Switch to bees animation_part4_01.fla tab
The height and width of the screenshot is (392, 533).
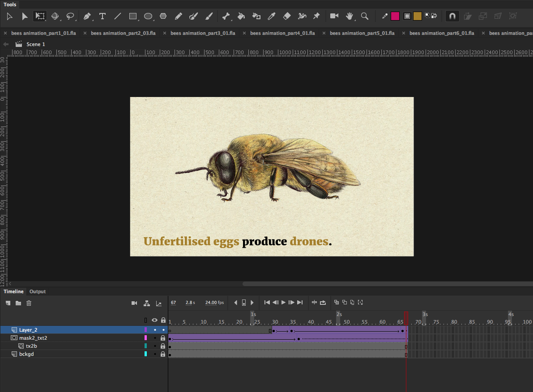point(282,33)
